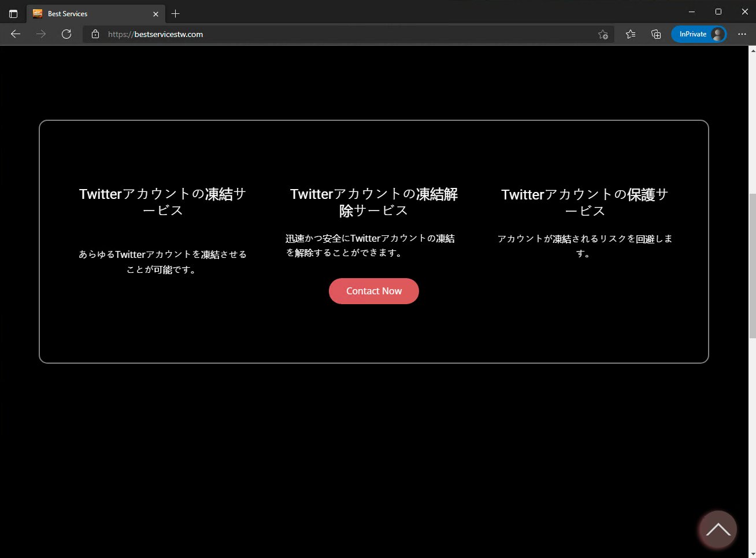Open a new tab with plus icon
Viewport: 756px width, 558px height.
pyautogui.click(x=176, y=13)
